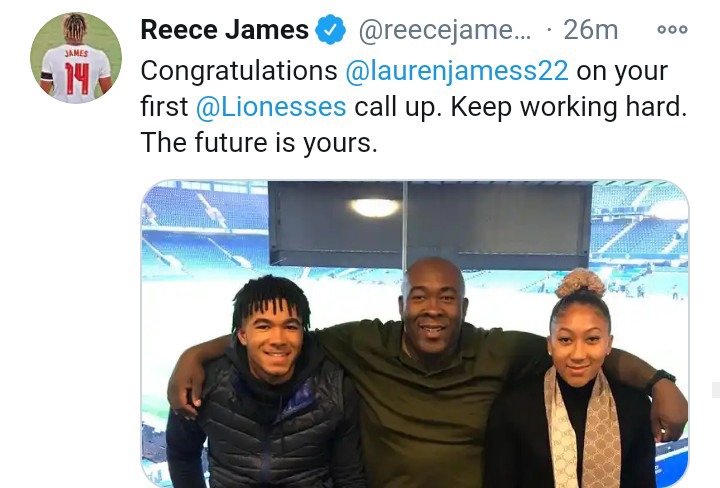Click 'Keep working hard.' tweet text
Screen dimensions: 720x488
point(568,107)
